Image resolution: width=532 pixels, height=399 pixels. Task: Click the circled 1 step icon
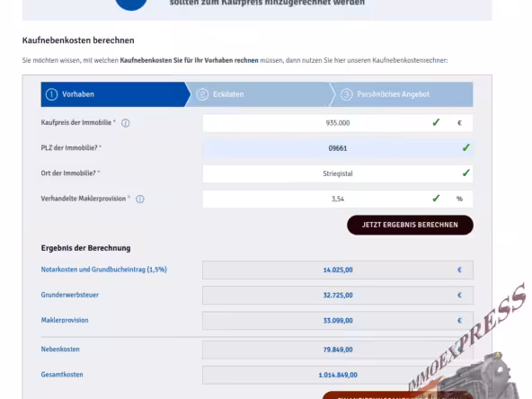click(51, 94)
